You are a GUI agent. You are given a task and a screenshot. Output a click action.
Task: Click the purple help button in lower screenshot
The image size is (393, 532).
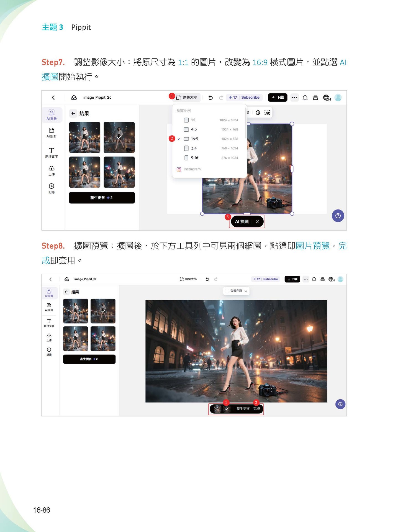pos(340,404)
